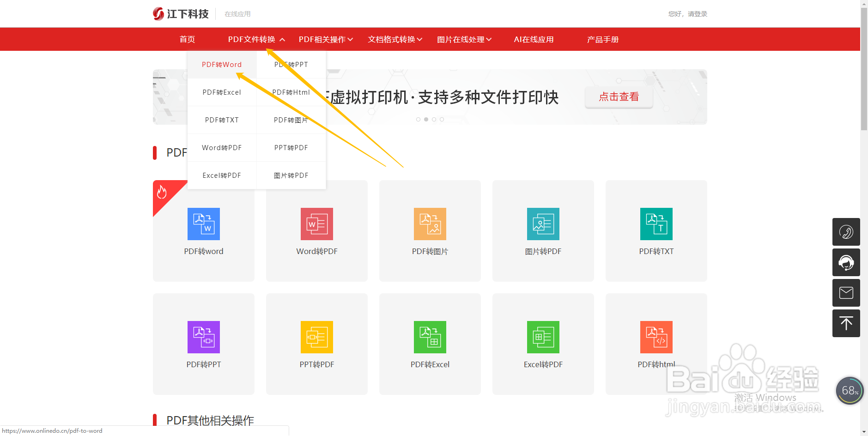Click the phone contact sidebar icon
This screenshot has width=868, height=436.
click(x=846, y=232)
